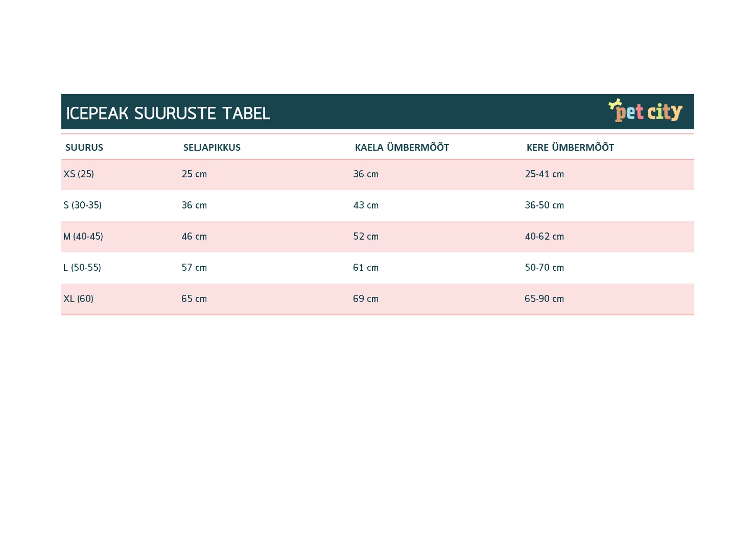Click the 50-70 cm body circumference value

(545, 267)
